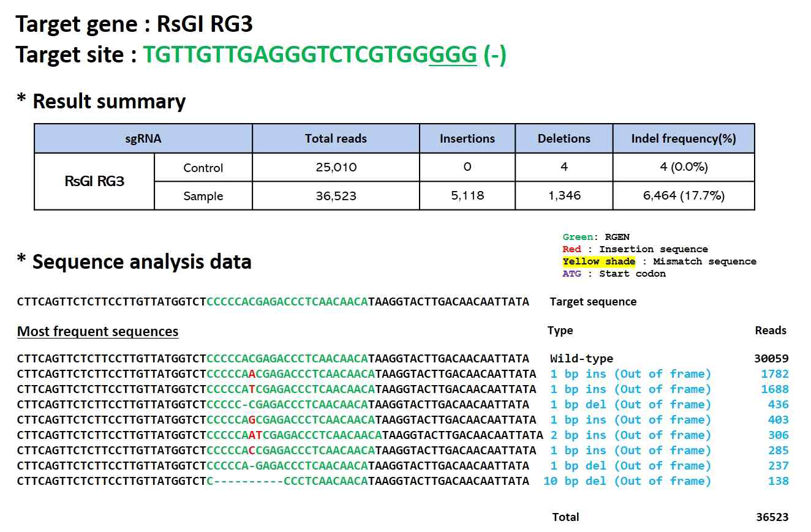The image size is (811, 532).
Task: Click the 'Control' row label
Action: [203, 168]
